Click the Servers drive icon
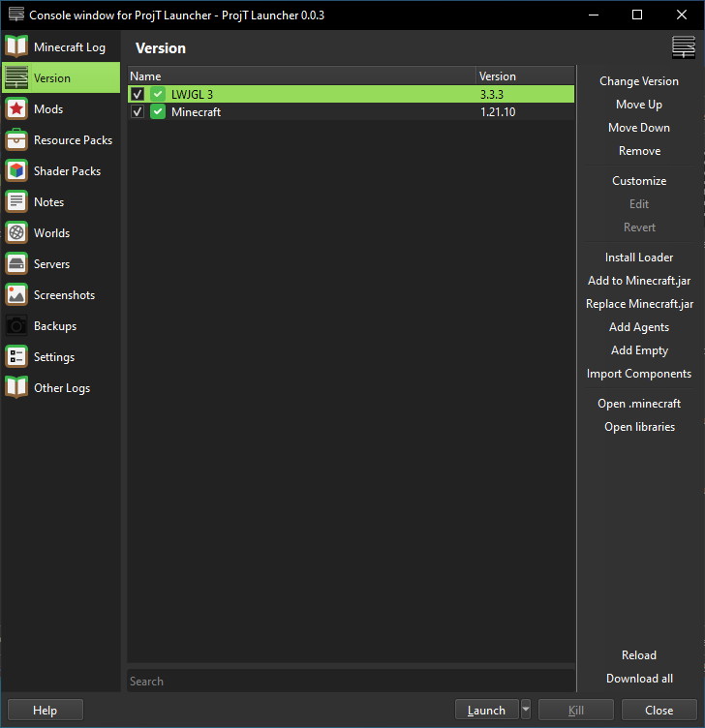The height and width of the screenshot is (728, 705). click(x=16, y=264)
